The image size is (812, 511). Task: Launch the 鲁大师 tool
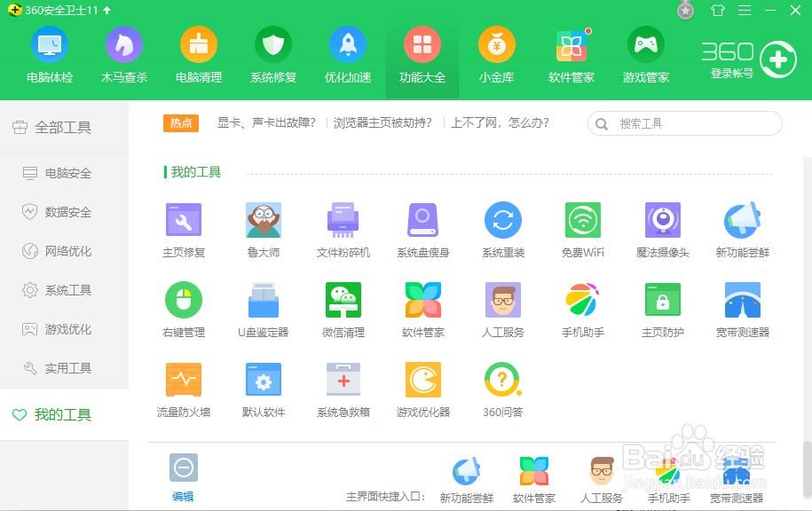click(x=264, y=230)
